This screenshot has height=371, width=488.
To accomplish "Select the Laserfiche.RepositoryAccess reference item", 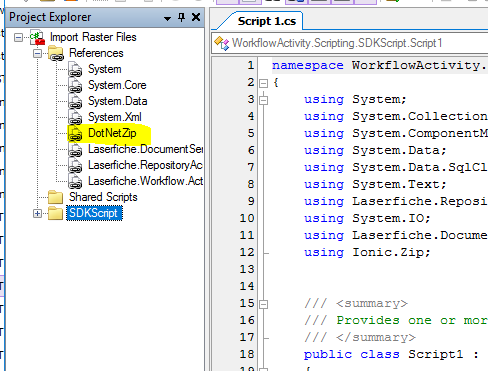I will (x=145, y=165).
